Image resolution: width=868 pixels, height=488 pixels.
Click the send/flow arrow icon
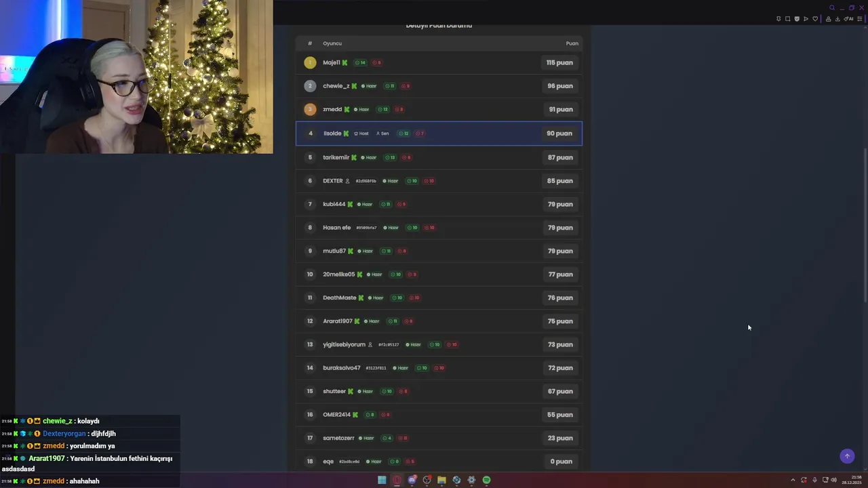(806, 19)
